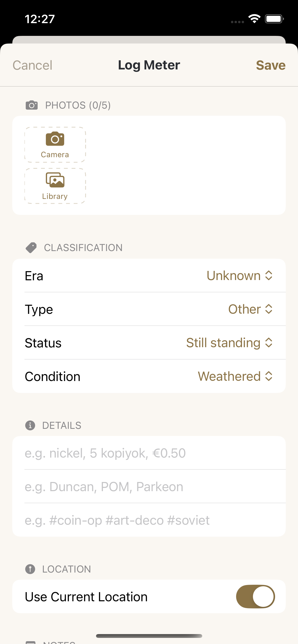Tap the pin icon beside LOCATION

click(30, 569)
